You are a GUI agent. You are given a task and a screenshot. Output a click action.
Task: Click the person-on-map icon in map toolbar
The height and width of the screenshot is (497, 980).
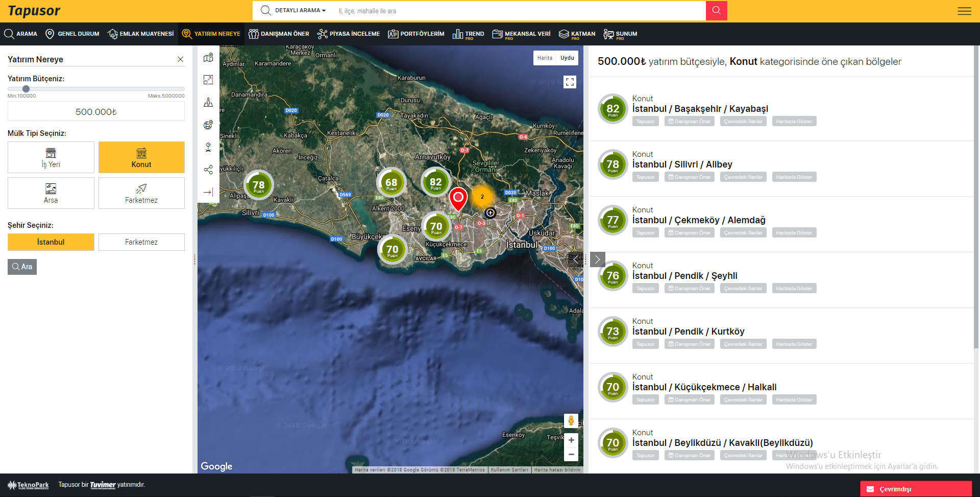click(x=208, y=102)
